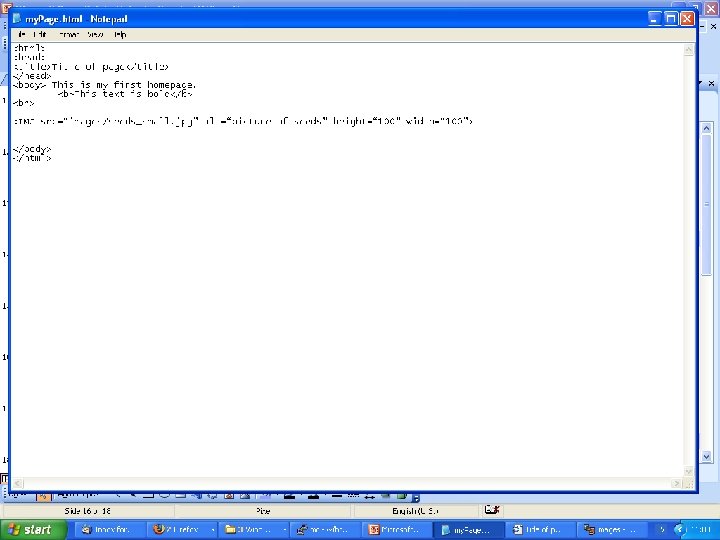Image resolution: width=720 pixels, height=540 pixels.
Task: Open the Help menu in Notepad
Action: 120,34
